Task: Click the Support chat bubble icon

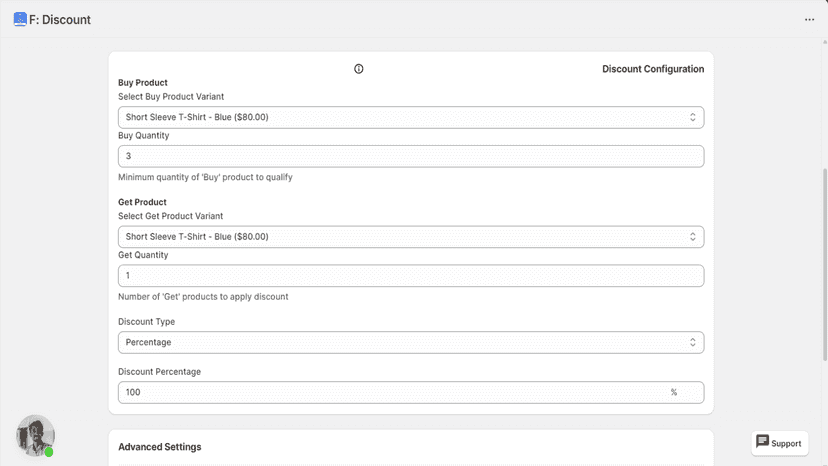Action: pos(762,442)
